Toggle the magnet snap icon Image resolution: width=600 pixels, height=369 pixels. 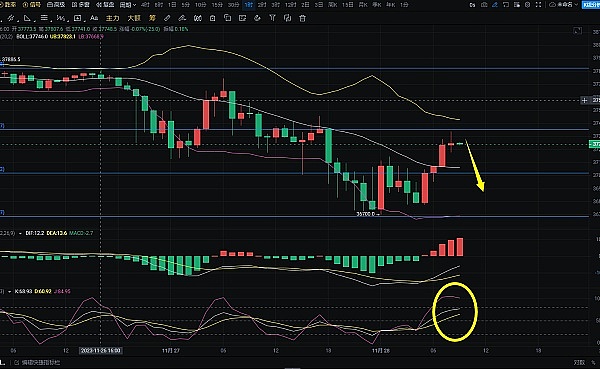[x=198, y=18]
